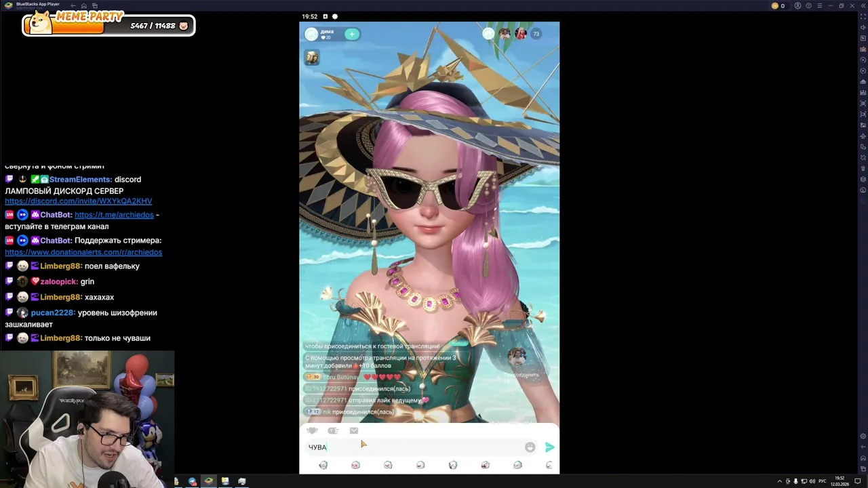Send the typed chat message
This screenshot has height=488, width=868.
pos(549,447)
